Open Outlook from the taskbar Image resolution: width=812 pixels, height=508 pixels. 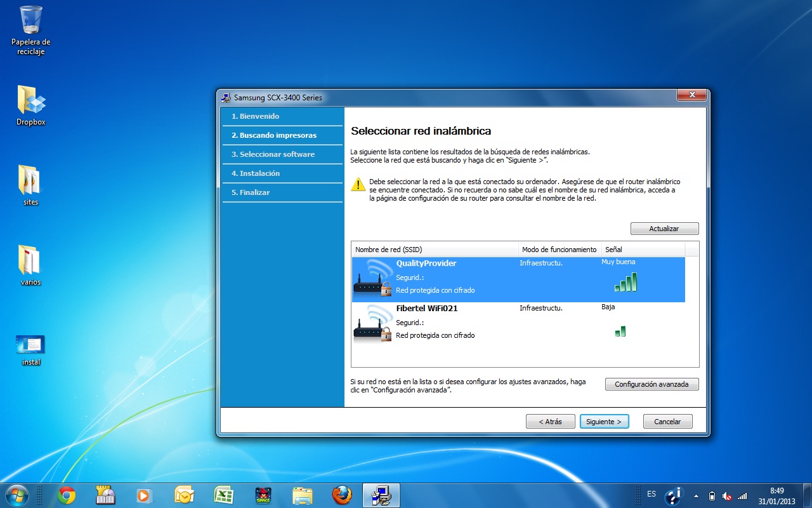point(184,495)
